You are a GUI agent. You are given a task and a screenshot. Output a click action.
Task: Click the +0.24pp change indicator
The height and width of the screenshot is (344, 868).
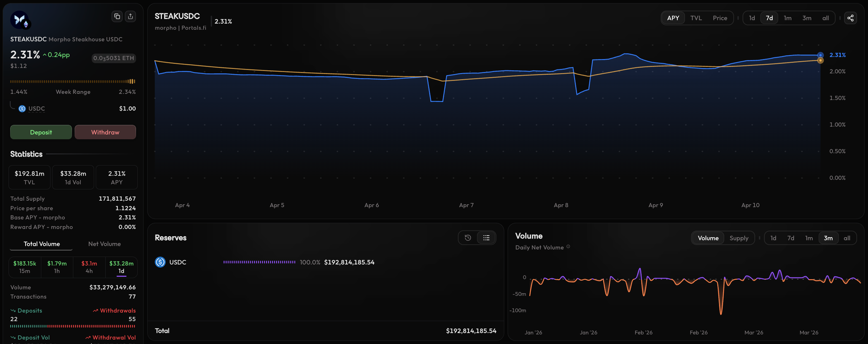pyautogui.click(x=56, y=55)
